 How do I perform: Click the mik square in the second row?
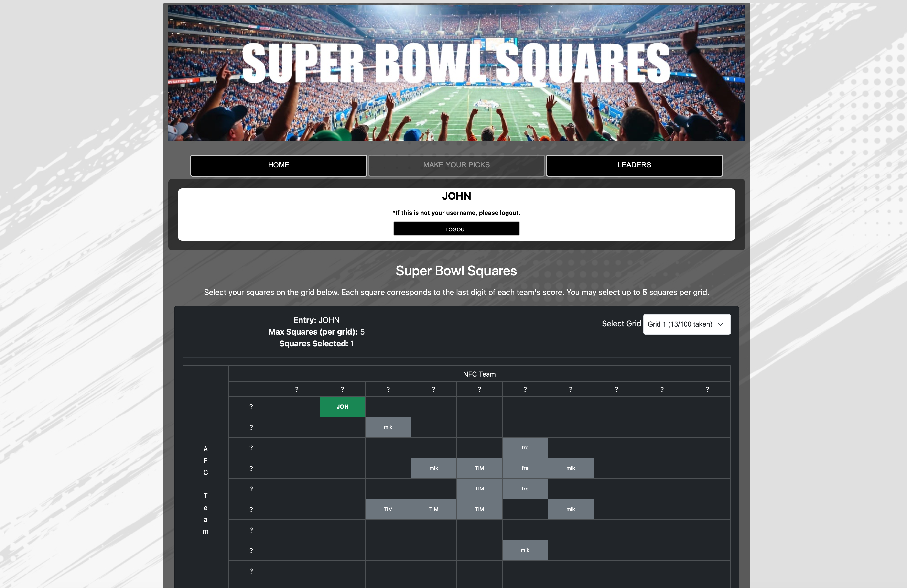[x=388, y=427]
